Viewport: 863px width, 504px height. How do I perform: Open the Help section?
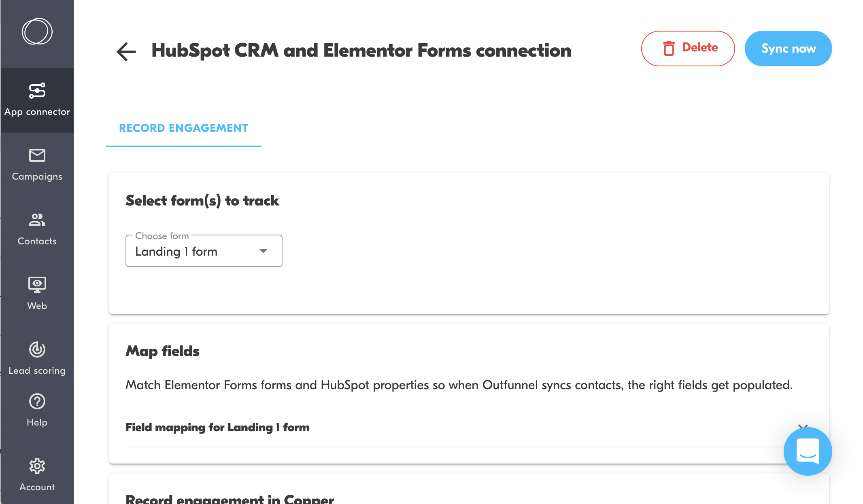(x=37, y=410)
